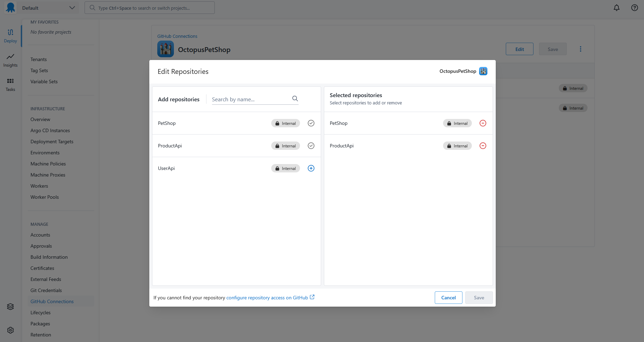The image size is (644, 342).
Task: Expand the Default space dropdown
Action: pyautogui.click(x=48, y=8)
